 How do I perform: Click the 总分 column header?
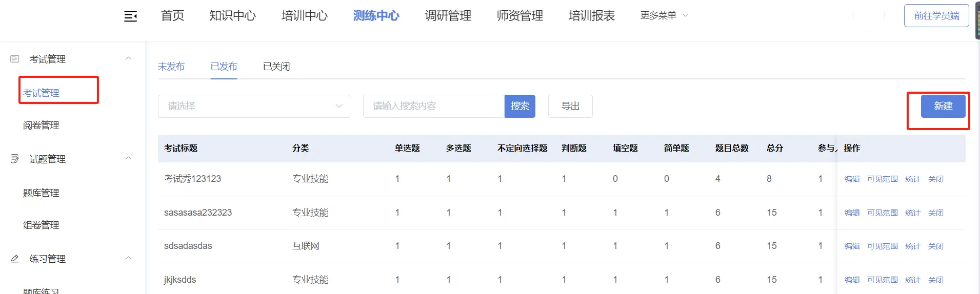point(775,148)
